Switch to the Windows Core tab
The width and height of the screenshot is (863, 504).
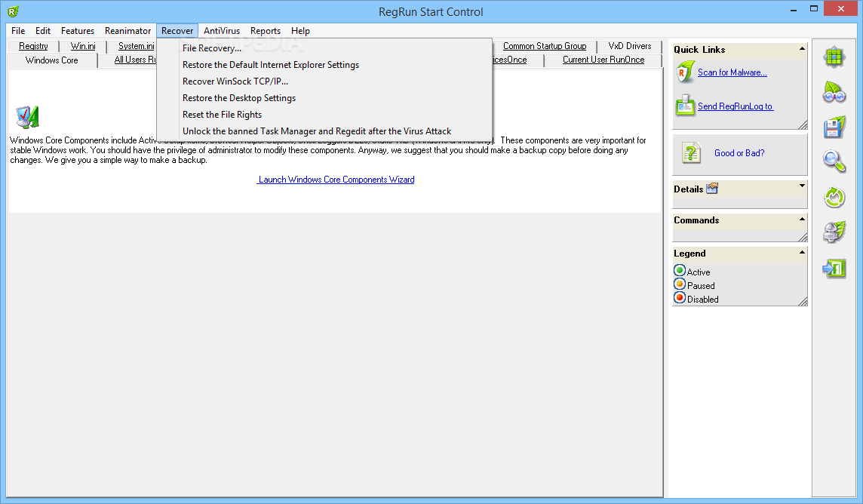52,60
